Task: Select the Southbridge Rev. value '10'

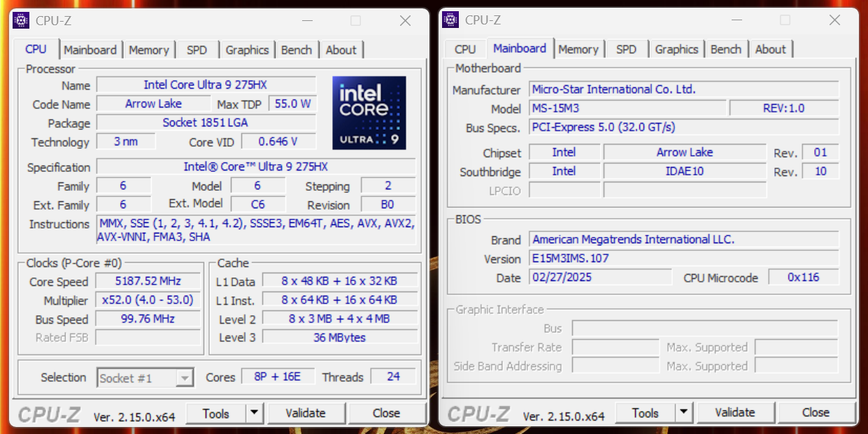Action: [820, 171]
